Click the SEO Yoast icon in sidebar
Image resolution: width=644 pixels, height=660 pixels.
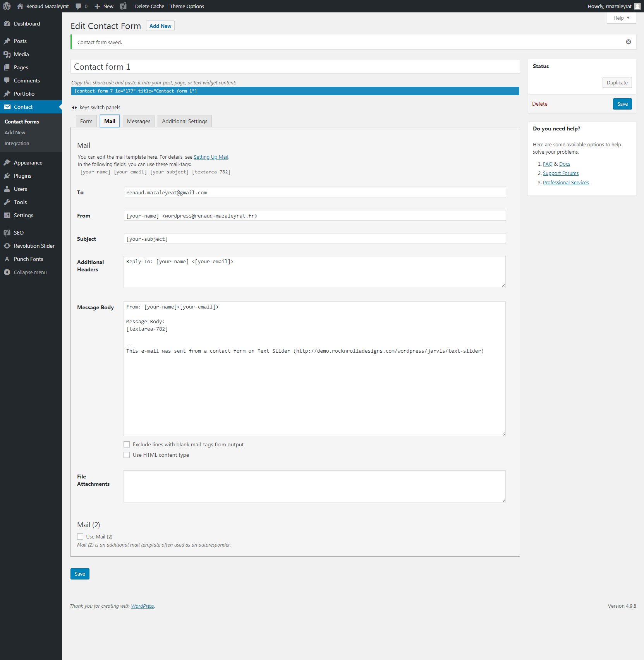7,233
